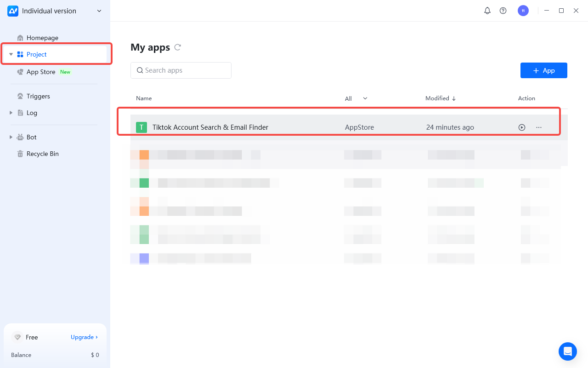This screenshot has height=368, width=588.
Task: Click the Bot robot icon
Action: click(x=20, y=137)
